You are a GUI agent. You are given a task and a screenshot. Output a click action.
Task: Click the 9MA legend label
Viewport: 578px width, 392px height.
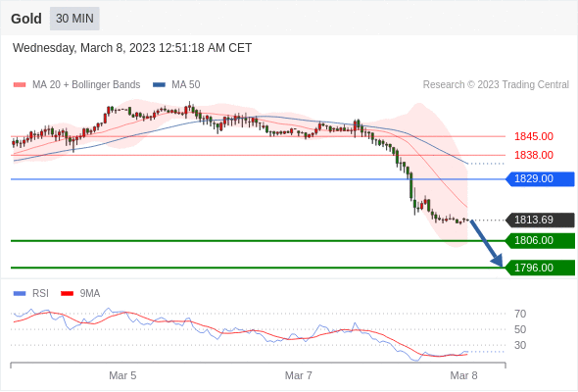(90, 294)
